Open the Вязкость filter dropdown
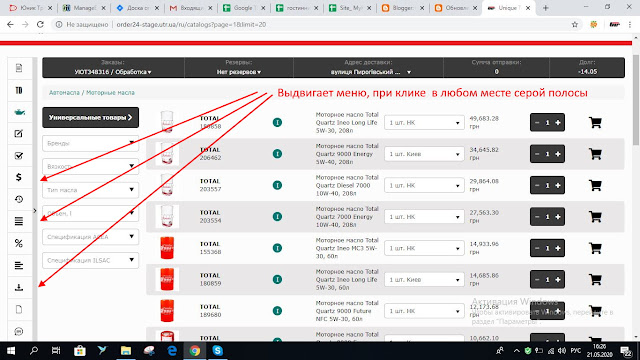 [x=90, y=167]
